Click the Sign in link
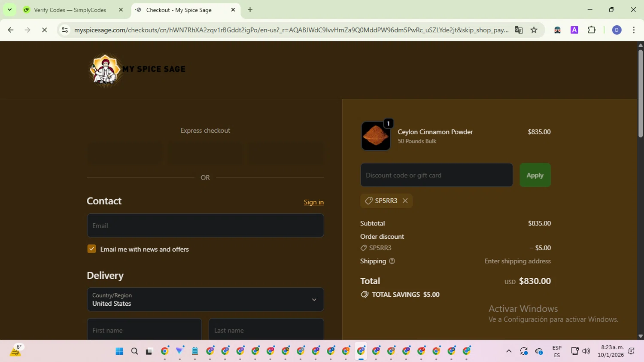The image size is (644, 362). tap(314, 202)
